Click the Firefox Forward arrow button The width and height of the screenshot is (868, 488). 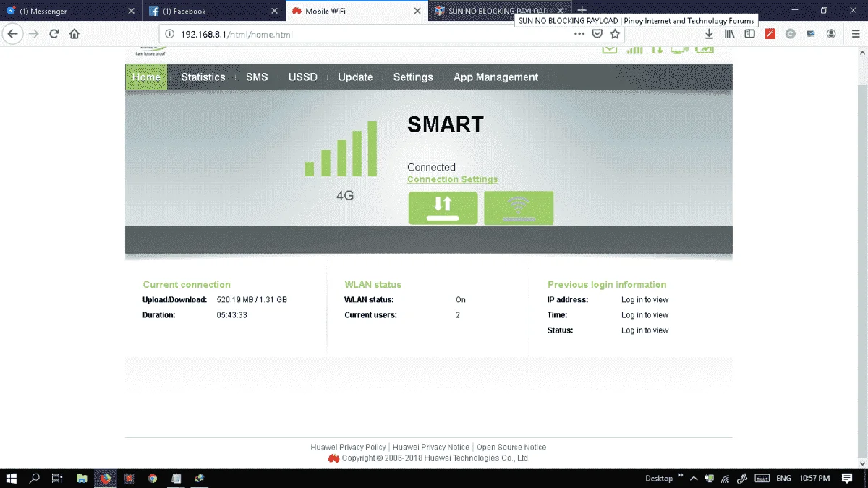pyautogui.click(x=33, y=34)
